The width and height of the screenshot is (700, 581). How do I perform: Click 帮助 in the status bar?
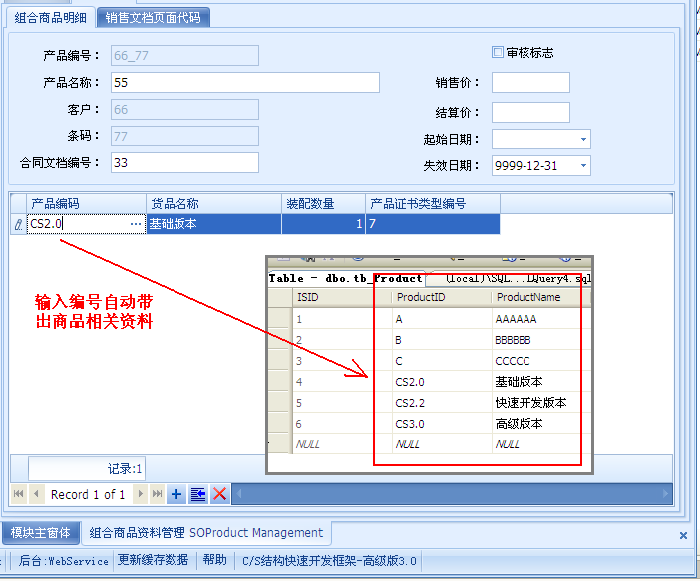[214, 560]
